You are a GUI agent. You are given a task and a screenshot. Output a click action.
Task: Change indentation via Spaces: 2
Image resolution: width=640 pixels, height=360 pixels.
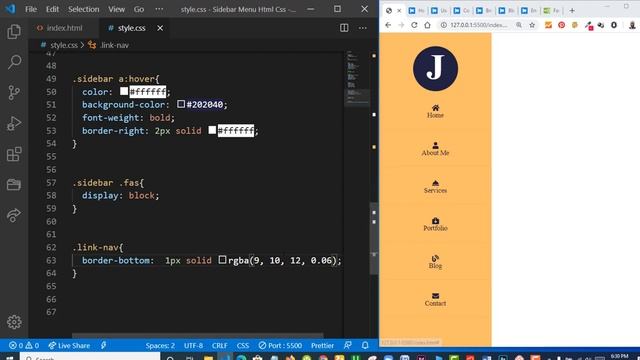click(x=160, y=345)
